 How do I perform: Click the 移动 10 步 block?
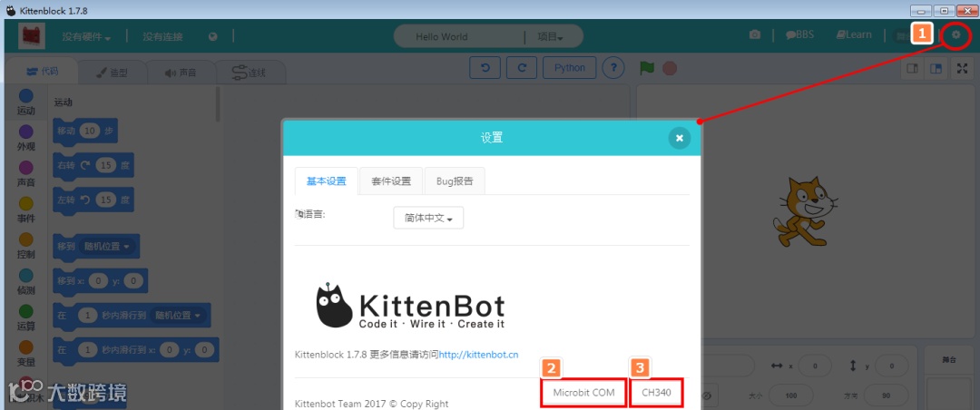pyautogui.click(x=85, y=131)
